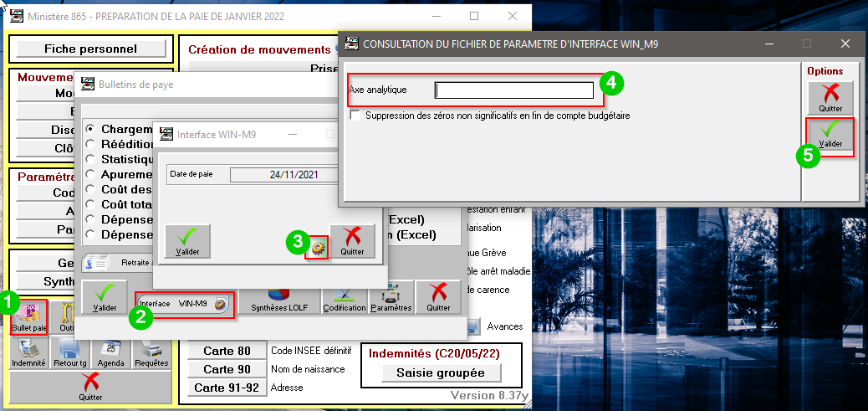Click the Codification icon button
Image resolution: width=868 pixels, height=411 pixels.
tap(345, 298)
